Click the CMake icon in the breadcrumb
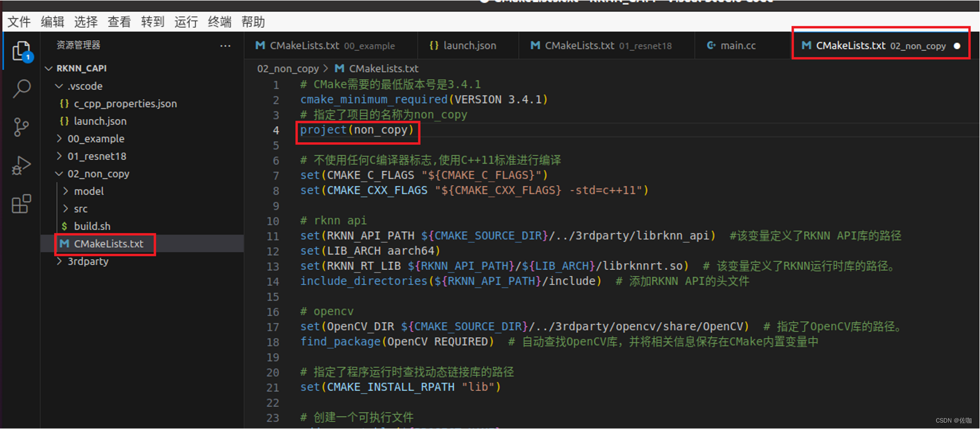The image size is (980, 429). 340,68
